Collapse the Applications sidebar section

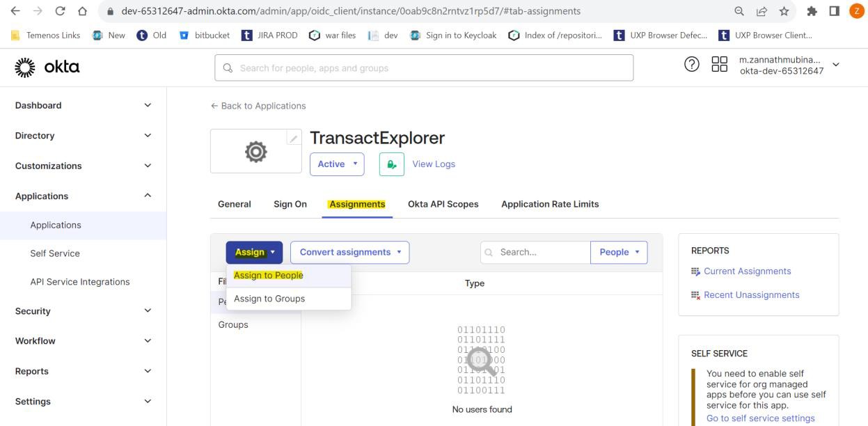pyautogui.click(x=83, y=196)
